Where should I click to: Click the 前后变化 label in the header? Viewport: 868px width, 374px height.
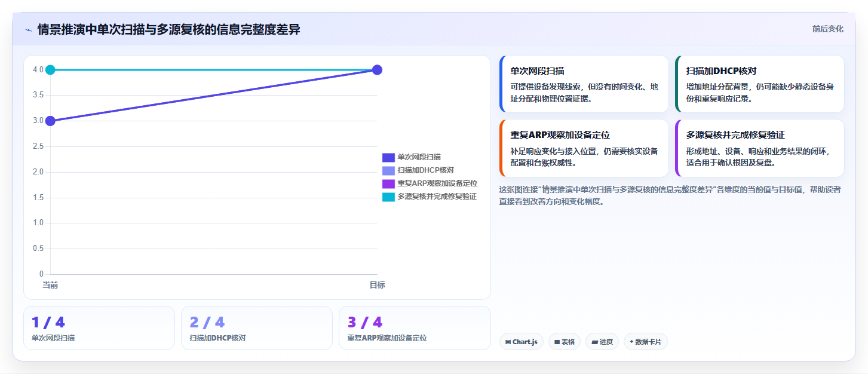click(x=827, y=29)
